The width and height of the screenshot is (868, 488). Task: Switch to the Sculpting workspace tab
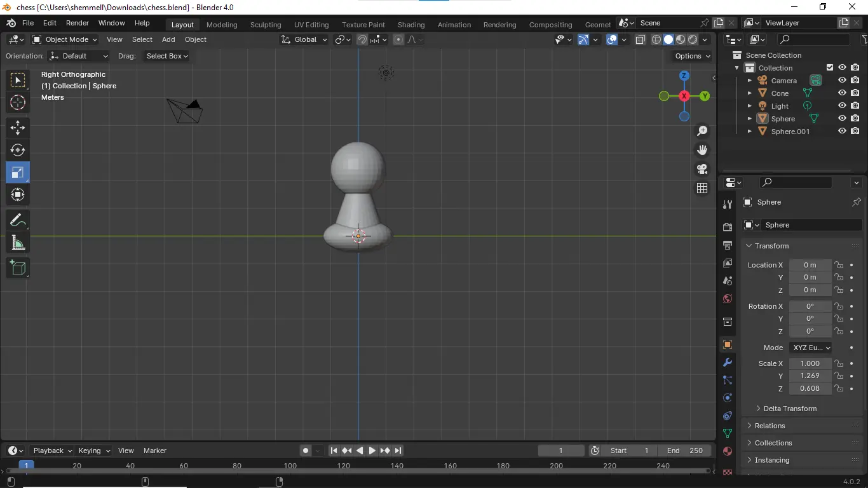(x=266, y=25)
